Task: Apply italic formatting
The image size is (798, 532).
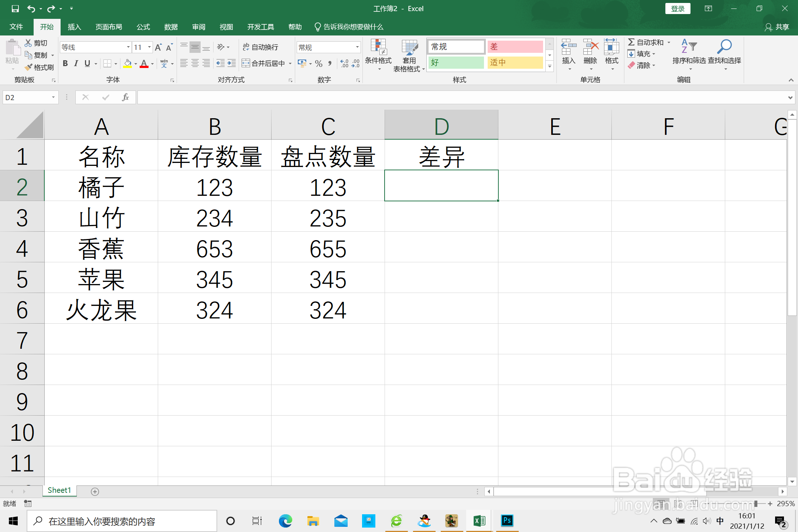Action: click(x=76, y=63)
